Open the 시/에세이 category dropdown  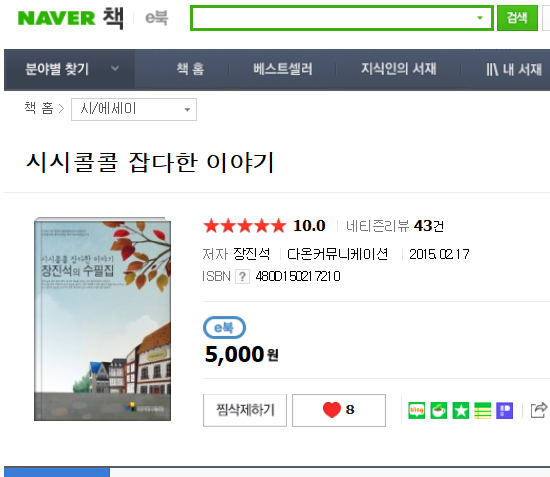point(134,109)
